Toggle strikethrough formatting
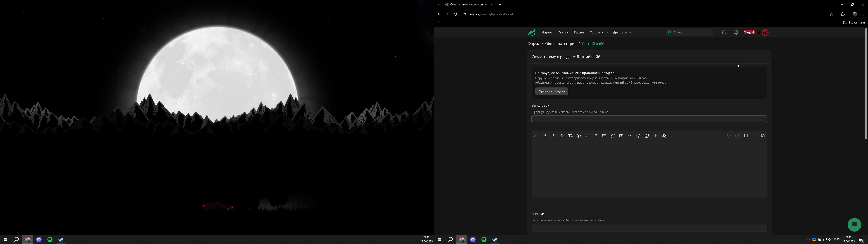 pyautogui.click(x=562, y=136)
